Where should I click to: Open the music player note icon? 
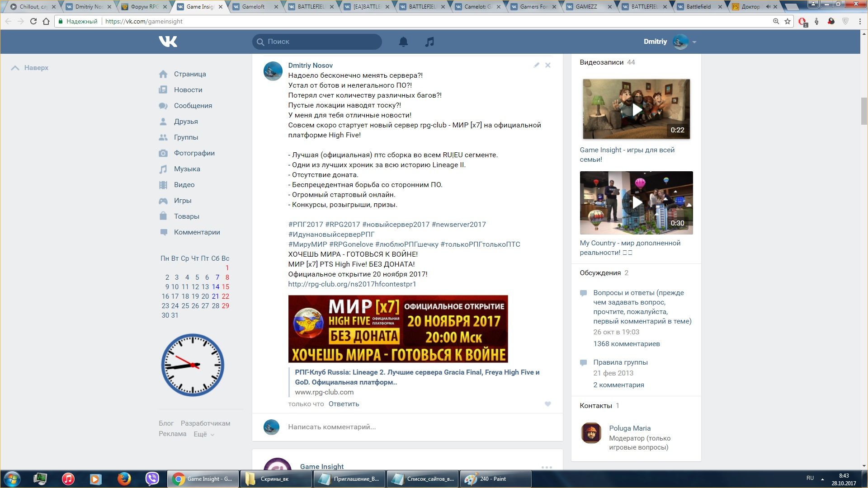pyautogui.click(x=429, y=42)
